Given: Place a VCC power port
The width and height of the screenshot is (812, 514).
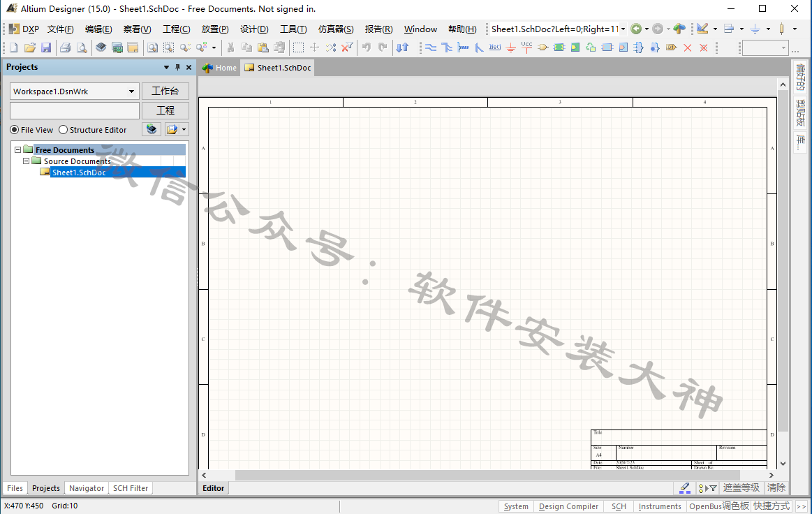Looking at the screenshot, I should coord(526,47).
